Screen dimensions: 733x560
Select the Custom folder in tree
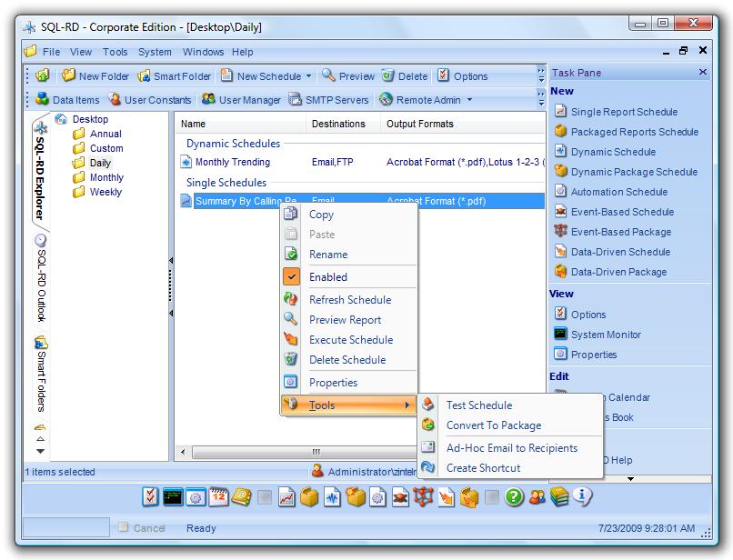[106, 148]
